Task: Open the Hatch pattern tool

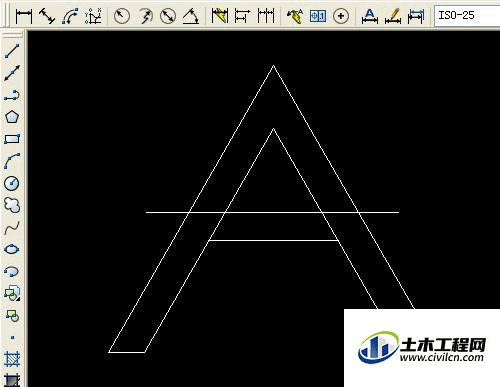Action: point(12,359)
